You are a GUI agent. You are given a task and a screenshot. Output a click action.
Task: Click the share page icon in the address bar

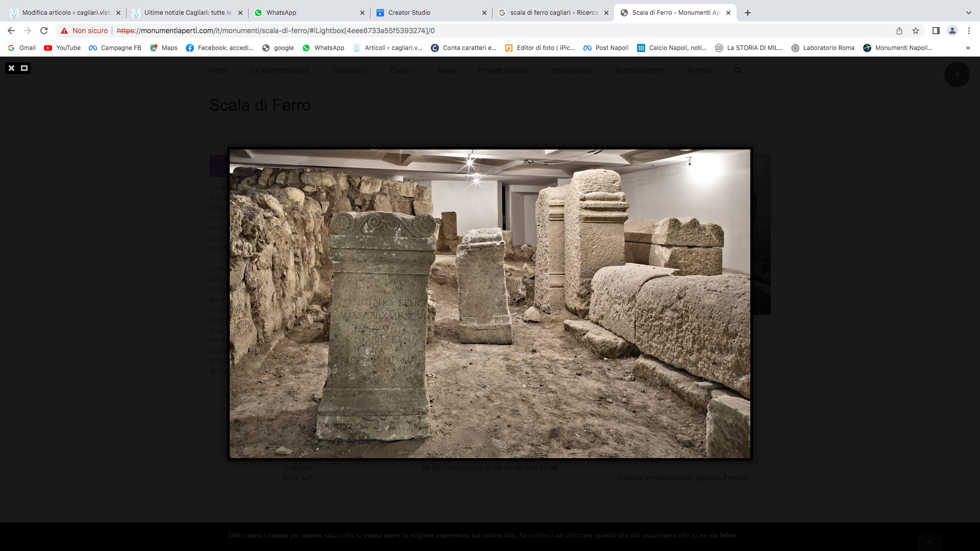click(x=899, y=31)
